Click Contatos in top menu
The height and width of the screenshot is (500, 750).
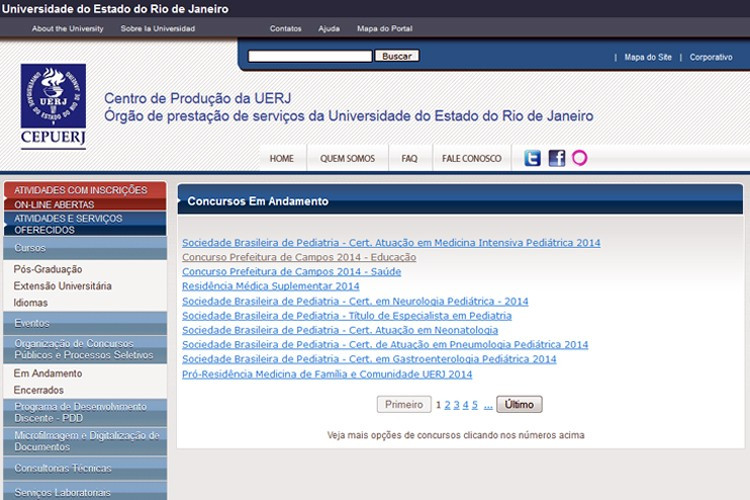(x=285, y=29)
